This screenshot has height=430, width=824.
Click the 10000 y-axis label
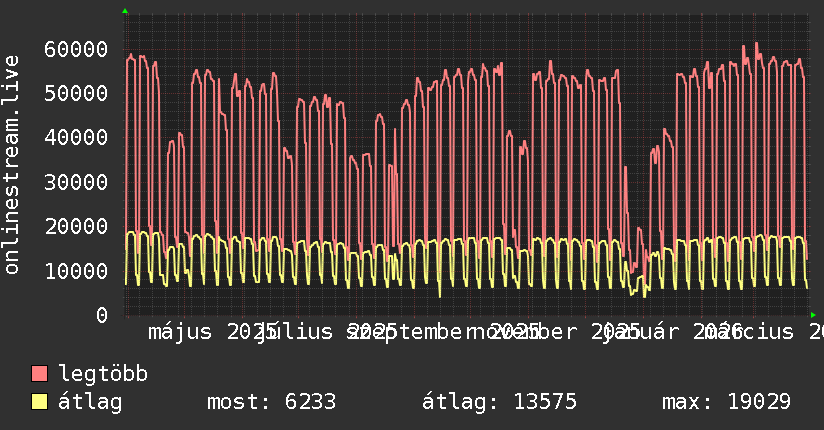(77, 271)
